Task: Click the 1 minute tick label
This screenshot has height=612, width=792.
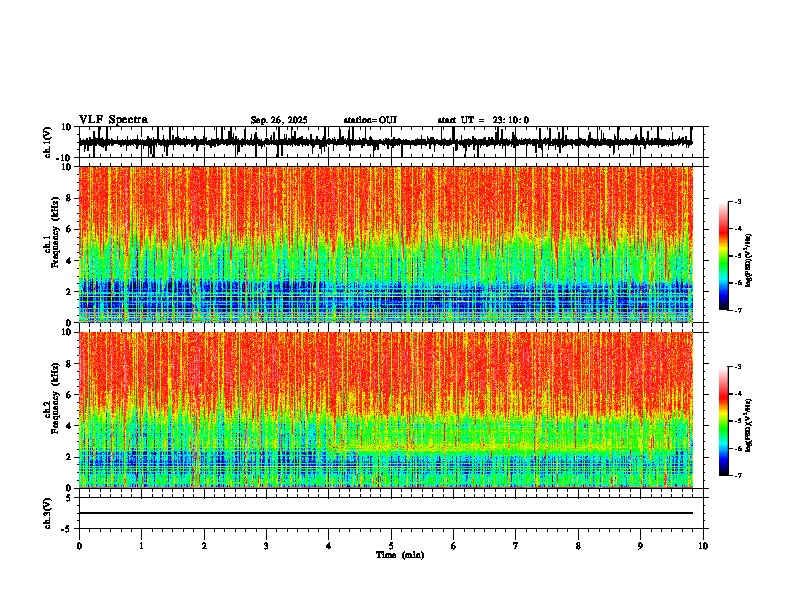Action: click(141, 546)
